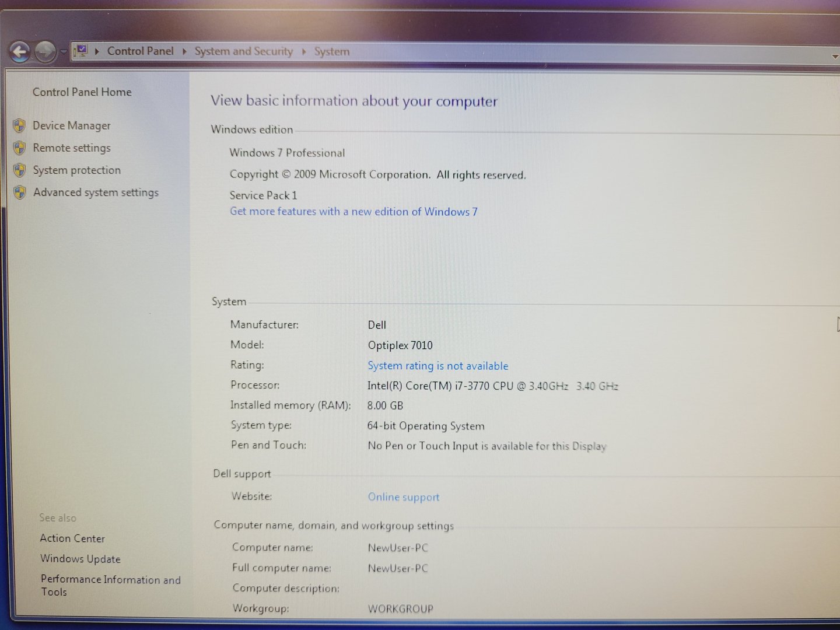This screenshot has height=630, width=840.
Task: Open System rating is not available link
Action: [438, 366]
